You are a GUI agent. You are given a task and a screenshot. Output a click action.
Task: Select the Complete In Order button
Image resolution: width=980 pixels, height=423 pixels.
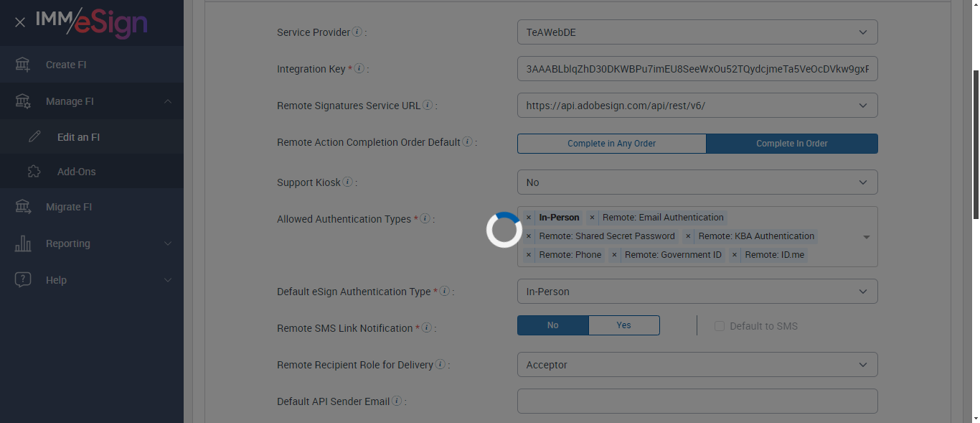pyautogui.click(x=791, y=144)
